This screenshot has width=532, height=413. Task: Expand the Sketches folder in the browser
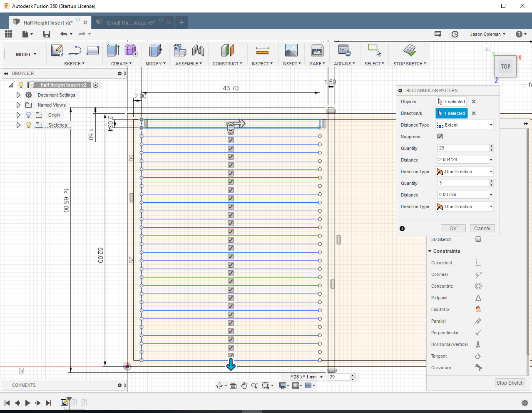[18, 125]
